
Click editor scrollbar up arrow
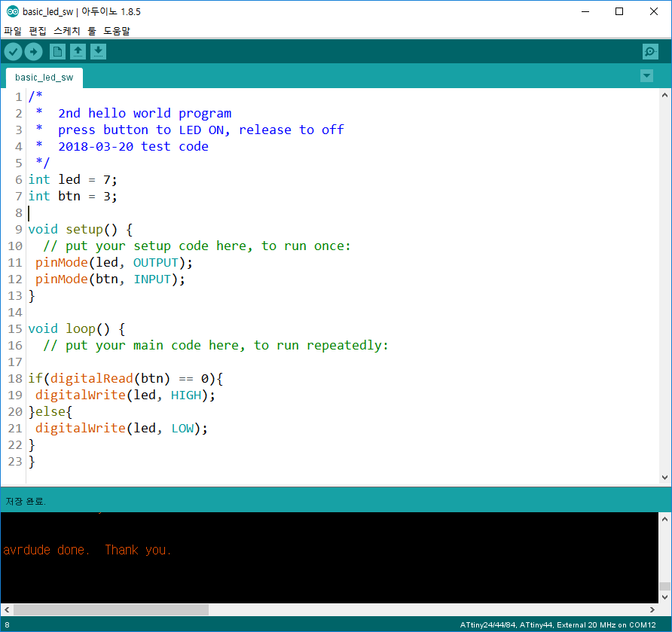point(664,95)
